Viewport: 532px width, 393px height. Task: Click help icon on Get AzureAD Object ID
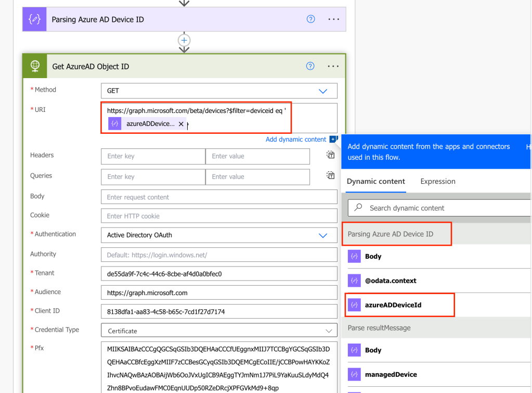[310, 66]
